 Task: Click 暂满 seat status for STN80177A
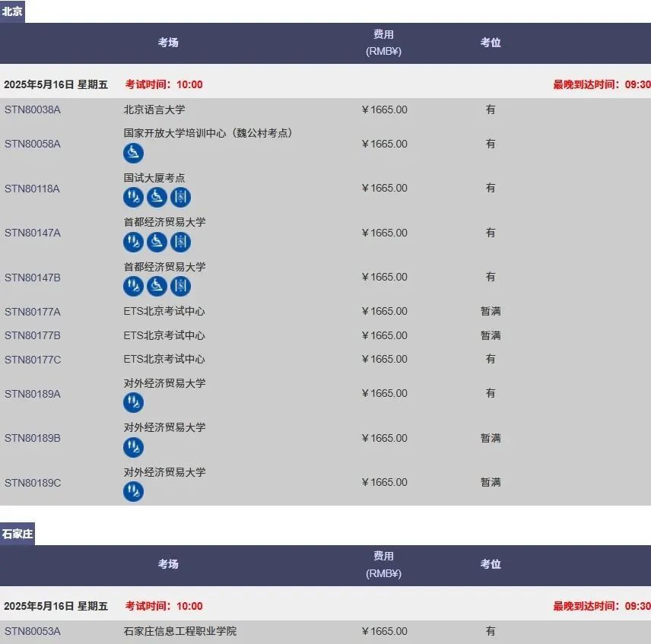pyautogui.click(x=491, y=311)
